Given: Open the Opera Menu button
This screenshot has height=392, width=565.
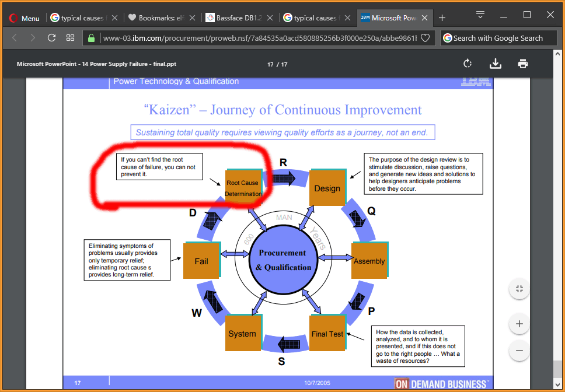Looking at the screenshot, I should tap(25, 18).
